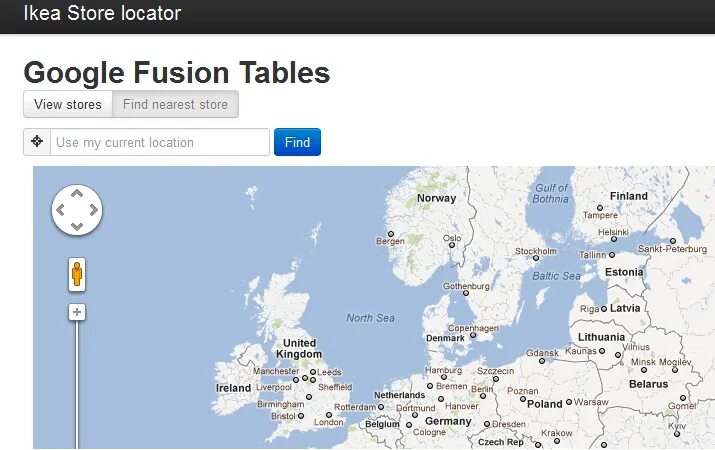Image resolution: width=715 pixels, height=450 pixels.
Task: Click the Google Fusion Tables heading
Action: point(176,73)
